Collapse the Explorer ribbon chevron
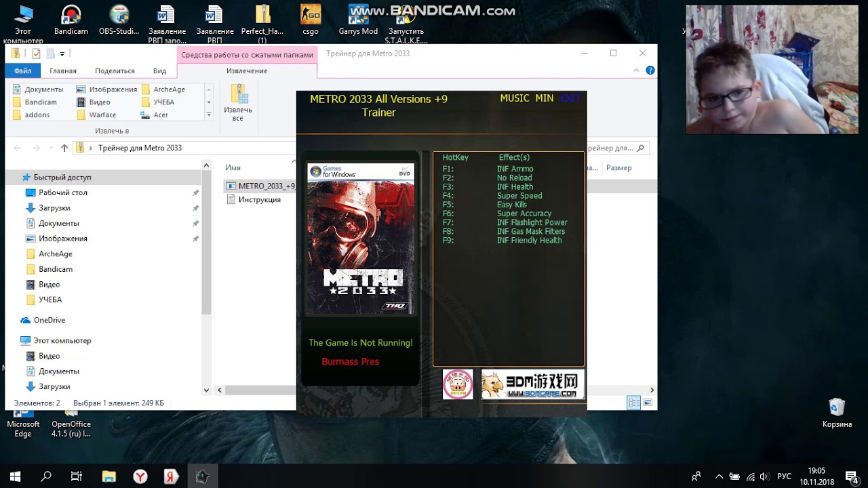The height and width of the screenshot is (488, 868). pyautogui.click(x=636, y=70)
